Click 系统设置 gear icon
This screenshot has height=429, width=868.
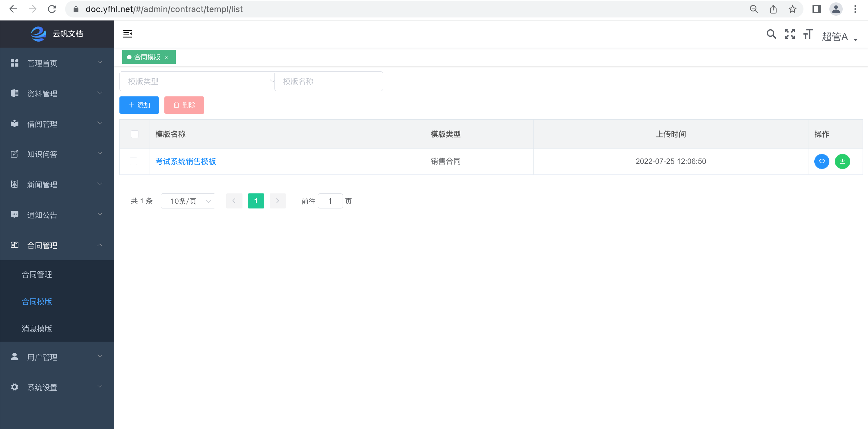14,387
